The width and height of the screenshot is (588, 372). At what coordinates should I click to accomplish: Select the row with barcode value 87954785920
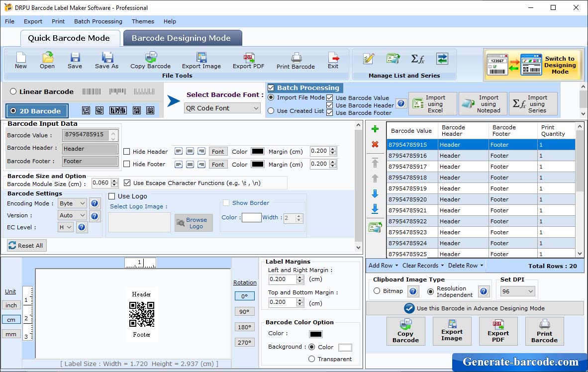[481, 199]
